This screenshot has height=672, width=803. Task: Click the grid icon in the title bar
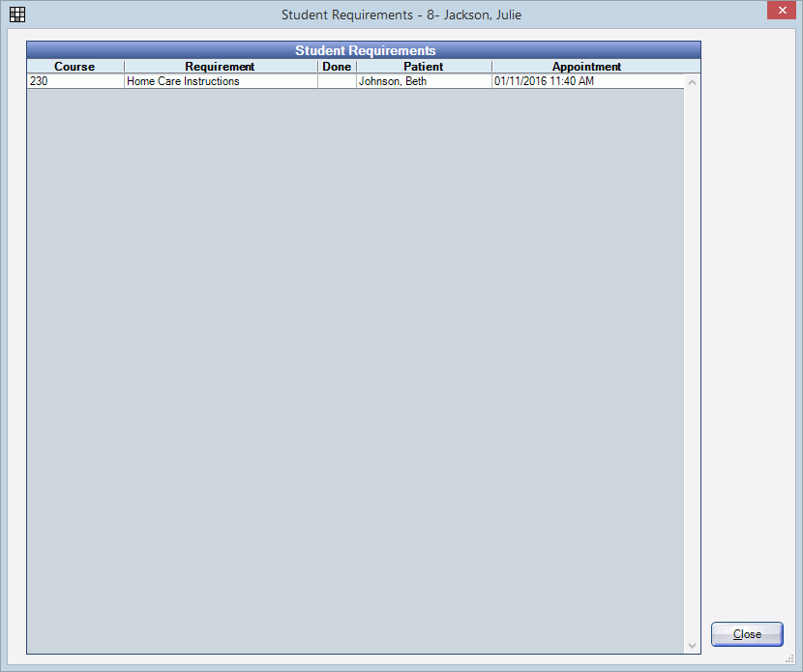tap(16, 15)
